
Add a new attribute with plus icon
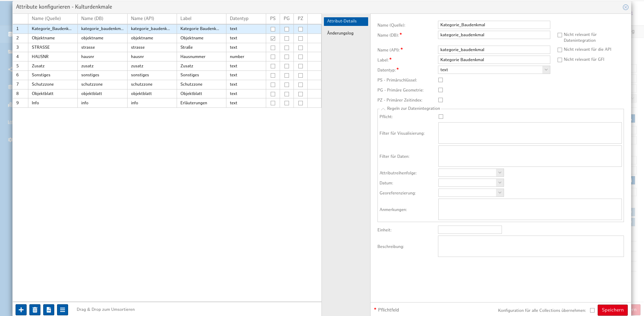pos(21,310)
